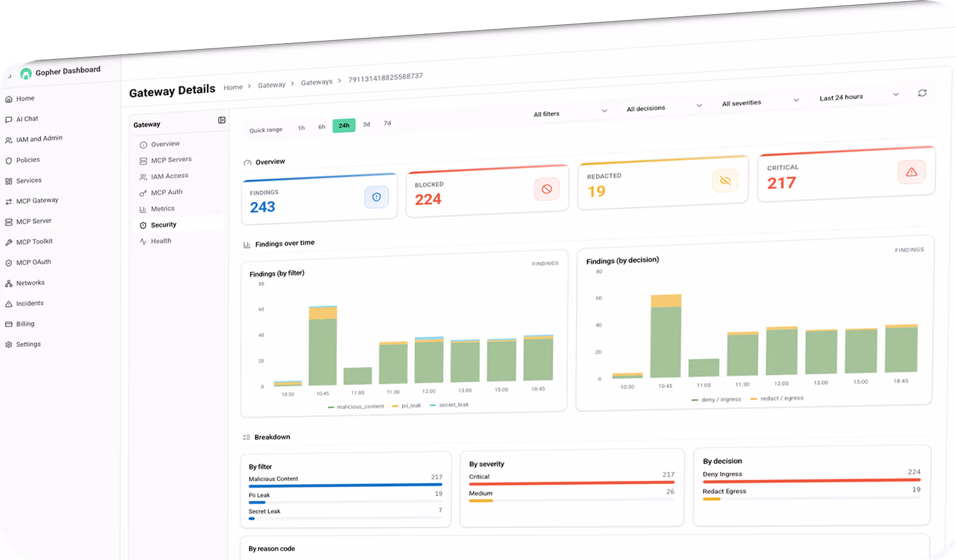Click the Gopher Dashboard logo icon

click(26, 74)
